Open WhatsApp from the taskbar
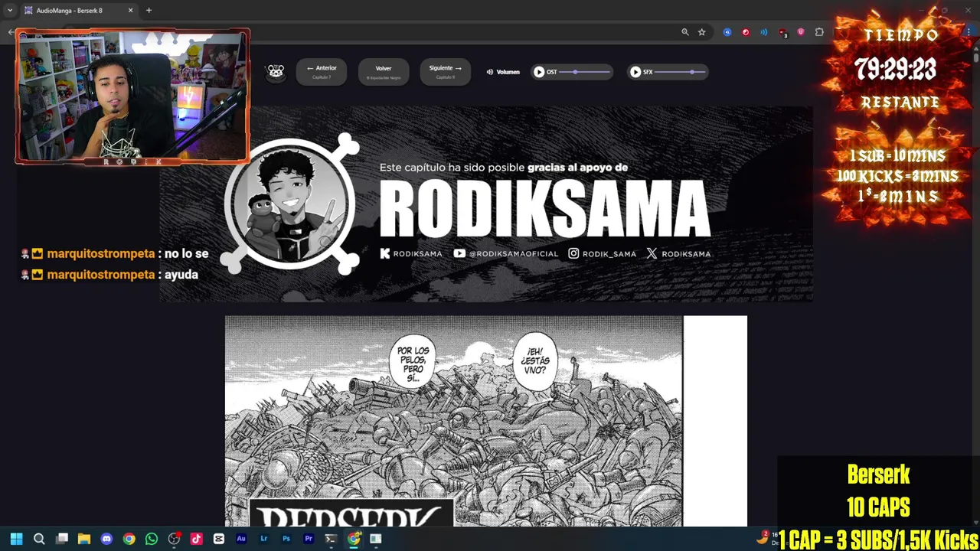Viewport: 980px width, 551px height. click(x=152, y=539)
